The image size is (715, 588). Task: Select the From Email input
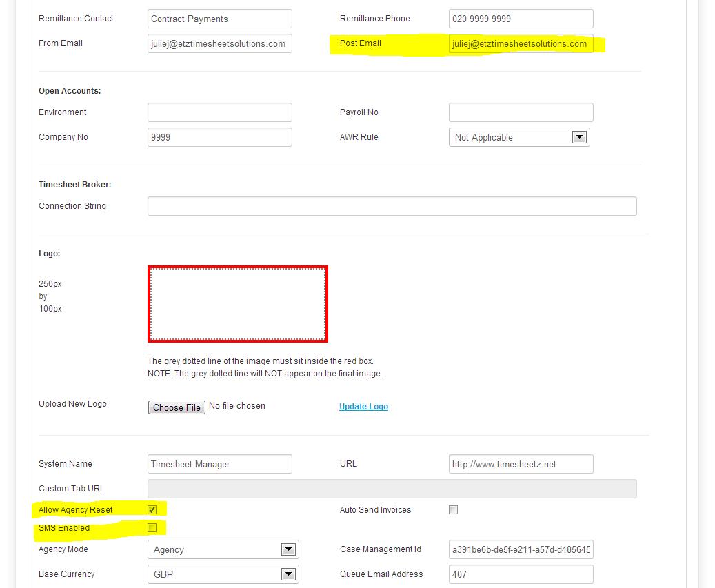pos(220,43)
